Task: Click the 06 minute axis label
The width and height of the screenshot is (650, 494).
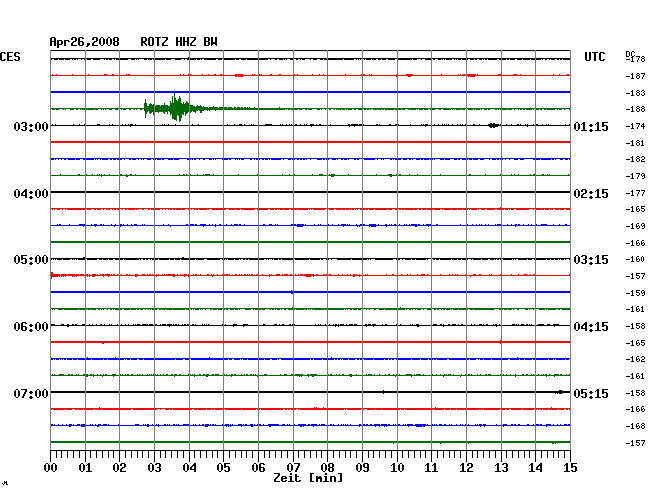Action: 258,468
